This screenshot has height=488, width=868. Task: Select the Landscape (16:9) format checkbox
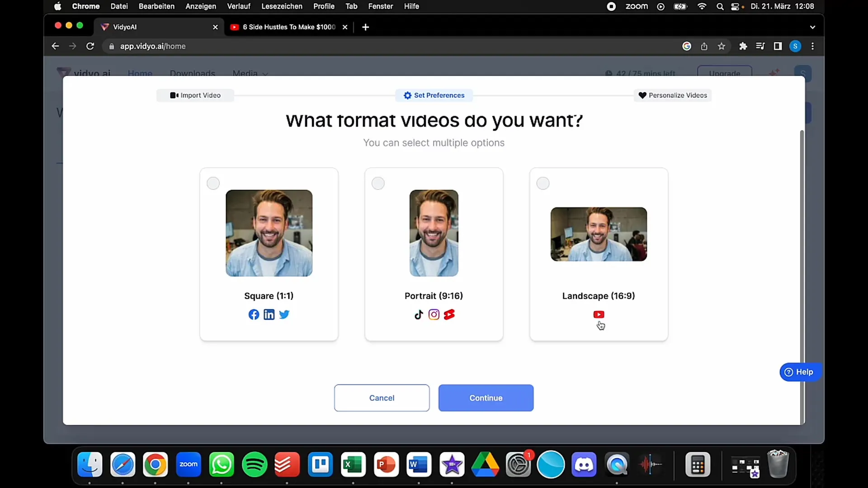point(543,183)
